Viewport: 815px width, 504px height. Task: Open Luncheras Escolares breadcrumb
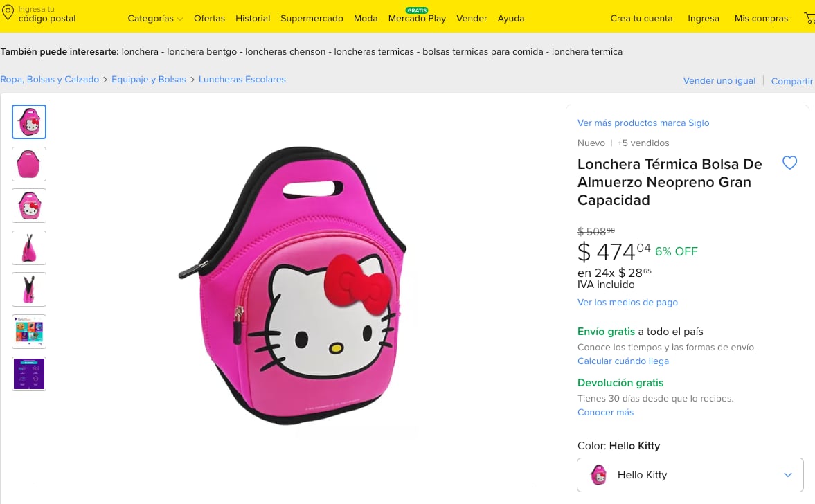[x=242, y=80]
